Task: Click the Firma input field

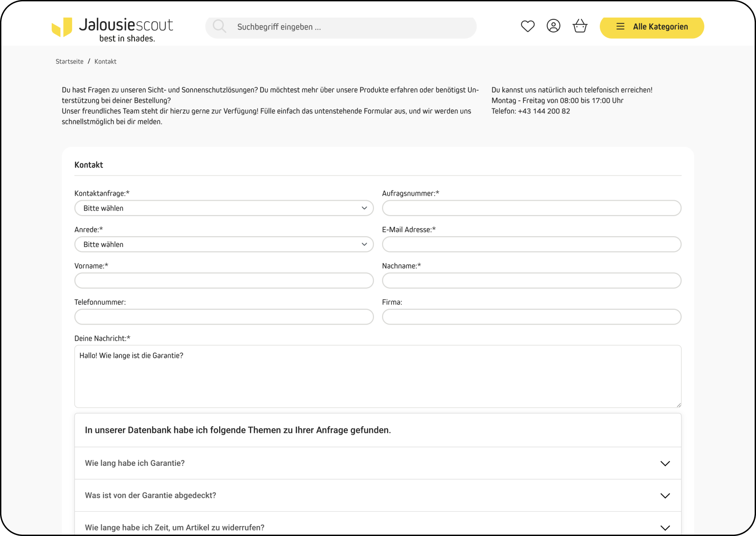Action: [x=531, y=317]
